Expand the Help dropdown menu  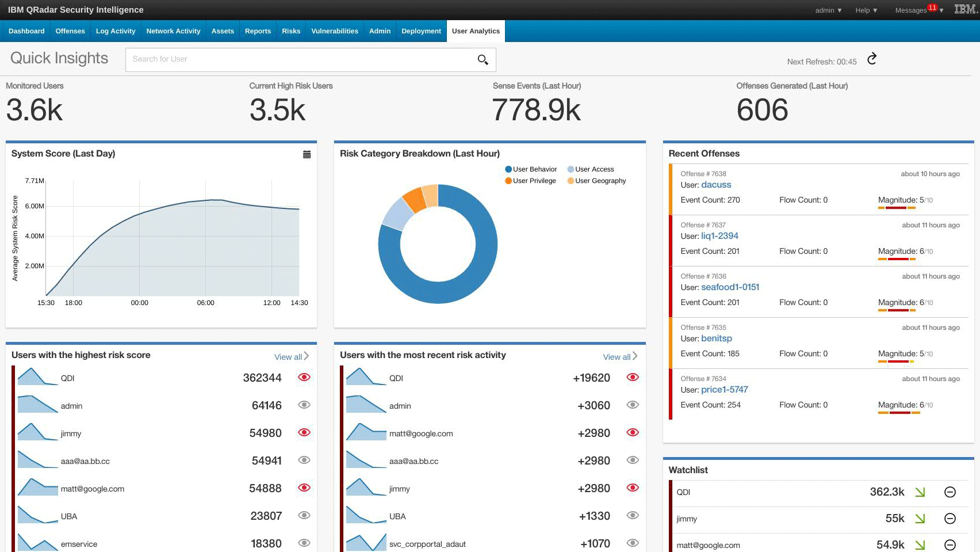coord(866,10)
